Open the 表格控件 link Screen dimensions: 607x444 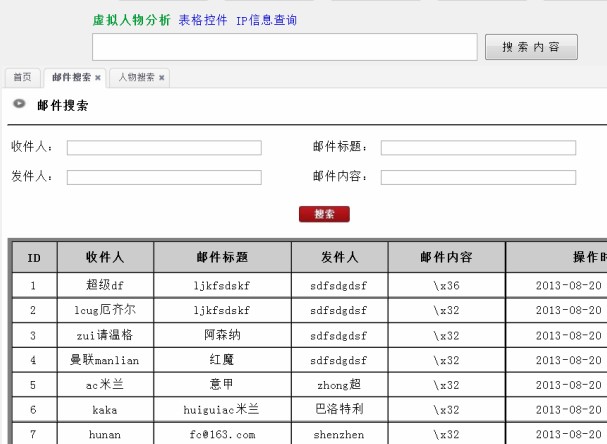(x=202, y=20)
